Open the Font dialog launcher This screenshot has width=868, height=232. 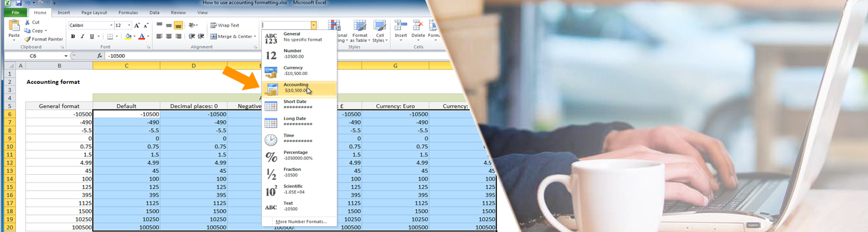149,47
